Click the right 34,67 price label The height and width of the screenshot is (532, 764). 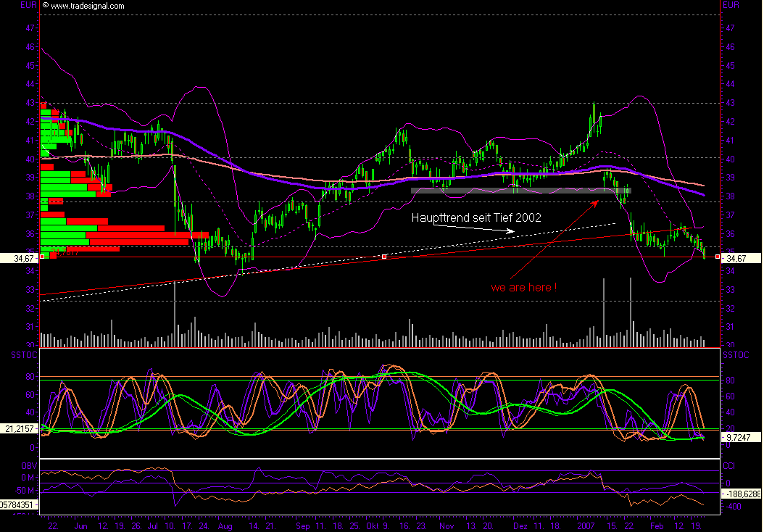click(x=741, y=258)
